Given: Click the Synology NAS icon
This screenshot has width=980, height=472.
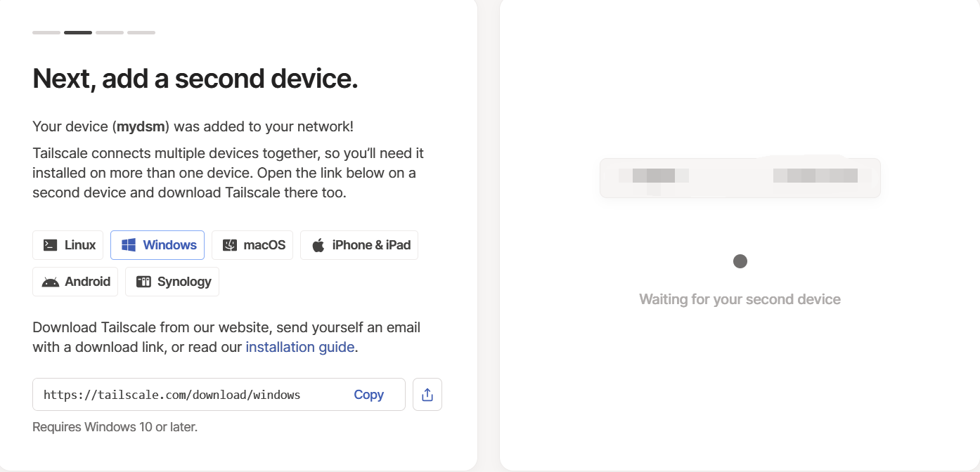Looking at the screenshot, I should [x=143, y=282].
